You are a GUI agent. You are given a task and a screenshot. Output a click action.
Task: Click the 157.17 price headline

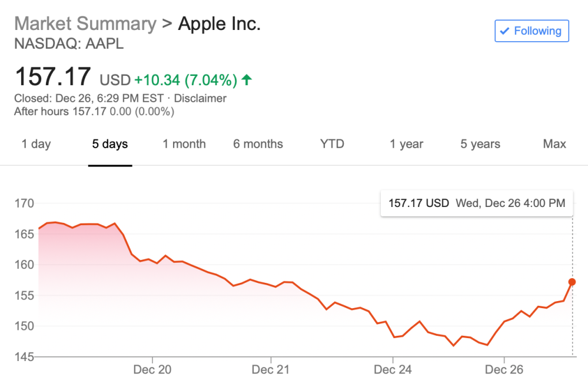click(53, 77)
